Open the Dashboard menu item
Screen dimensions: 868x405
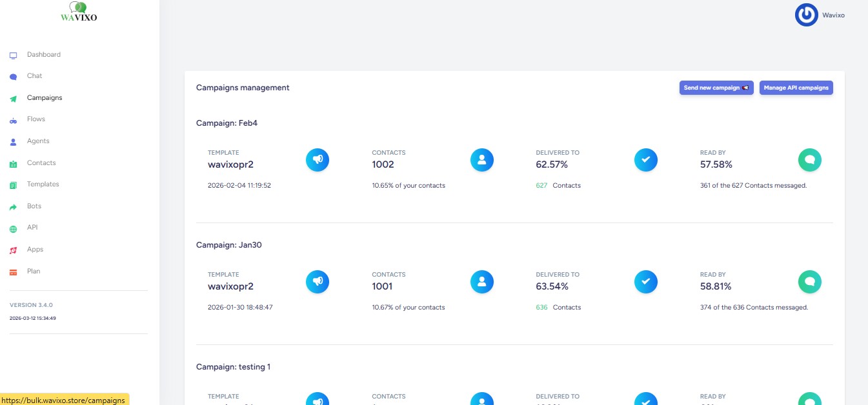tap(43, 55)
